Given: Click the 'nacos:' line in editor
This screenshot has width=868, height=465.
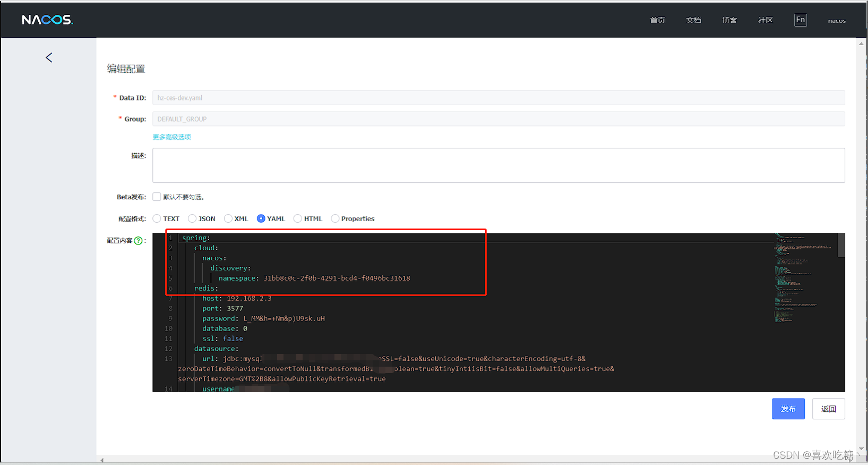Looking at the screenshot, I should tap(214, 258).
